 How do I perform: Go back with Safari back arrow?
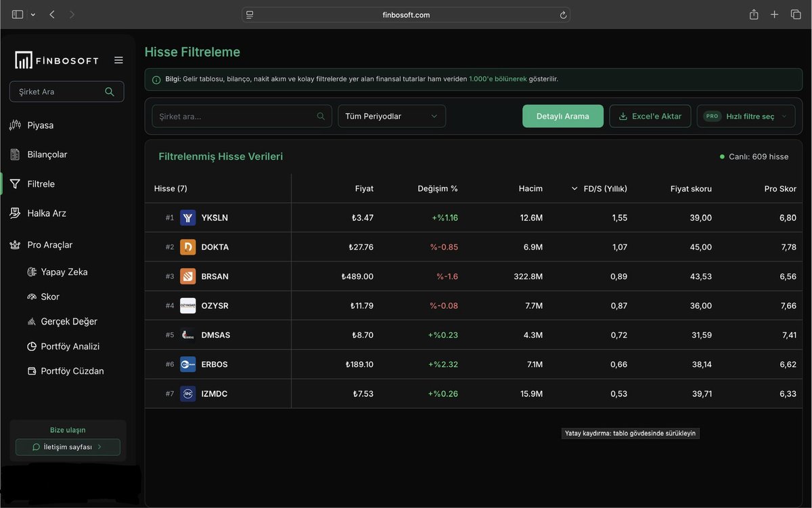click(x=52, y=14)
